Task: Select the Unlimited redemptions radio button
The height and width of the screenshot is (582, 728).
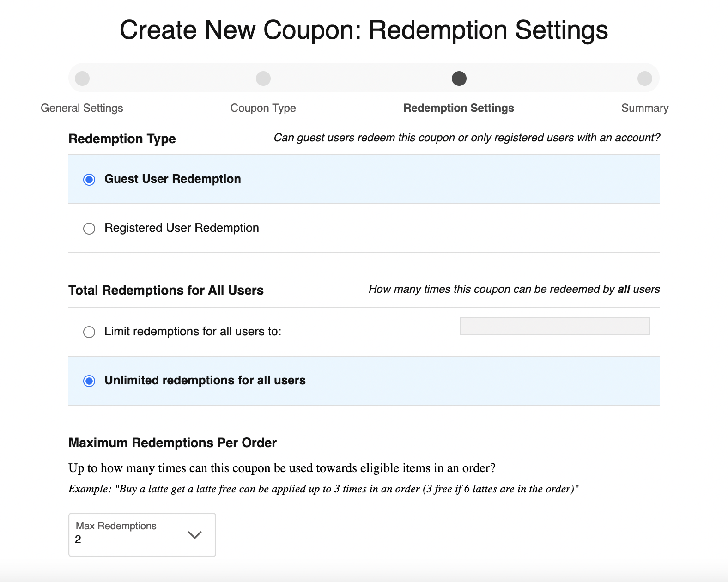Action: click(x=89, y=381)
